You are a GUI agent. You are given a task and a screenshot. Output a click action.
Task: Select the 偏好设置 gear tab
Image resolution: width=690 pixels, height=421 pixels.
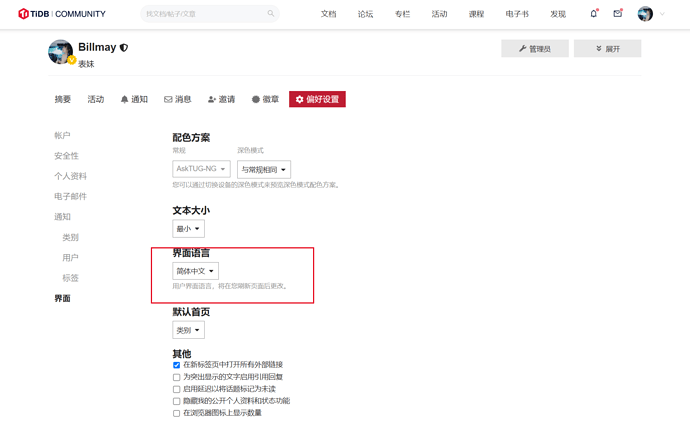pyautogui.click(x=317, y=99)
